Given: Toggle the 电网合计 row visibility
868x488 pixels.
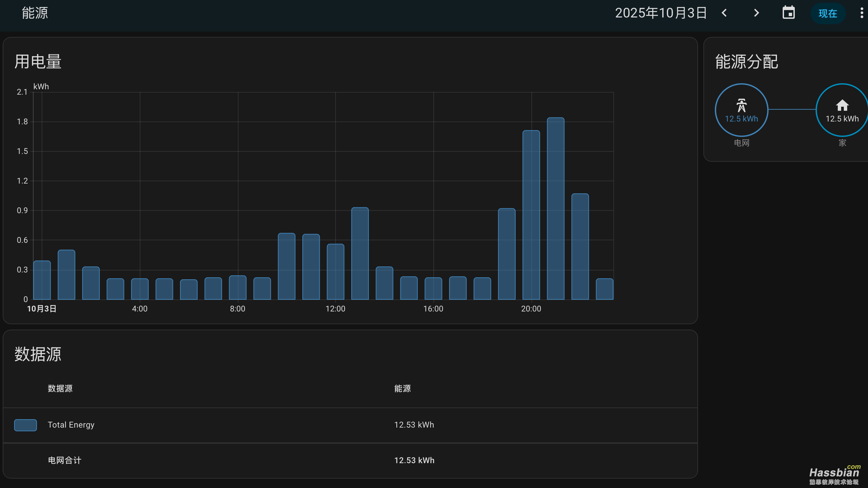Looking at the screenshot, I should (65, 460).
